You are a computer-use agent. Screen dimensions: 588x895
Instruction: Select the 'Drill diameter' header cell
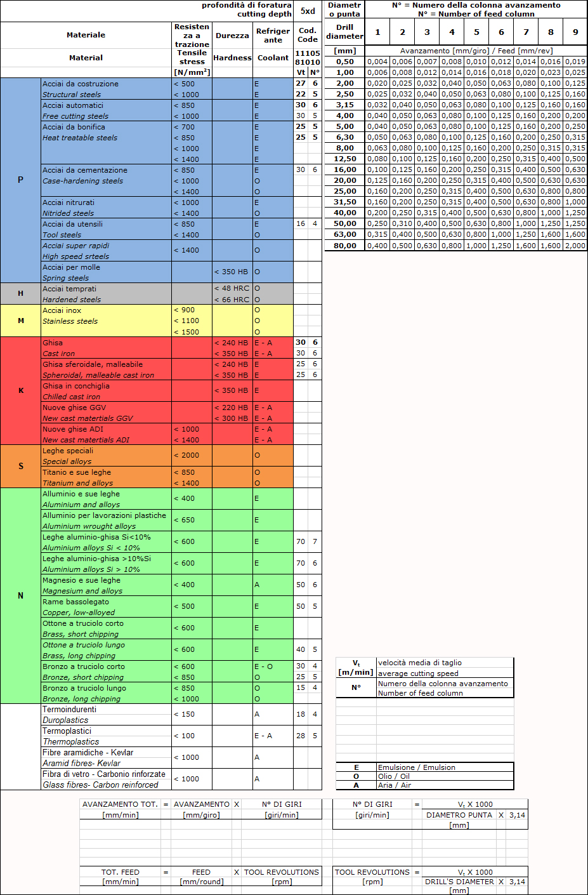click(x=344, y=32)
